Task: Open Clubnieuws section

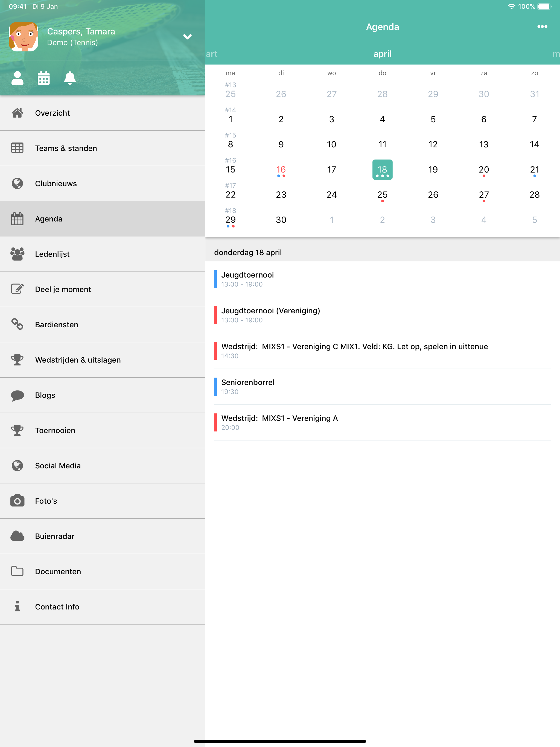Action: 103,184
